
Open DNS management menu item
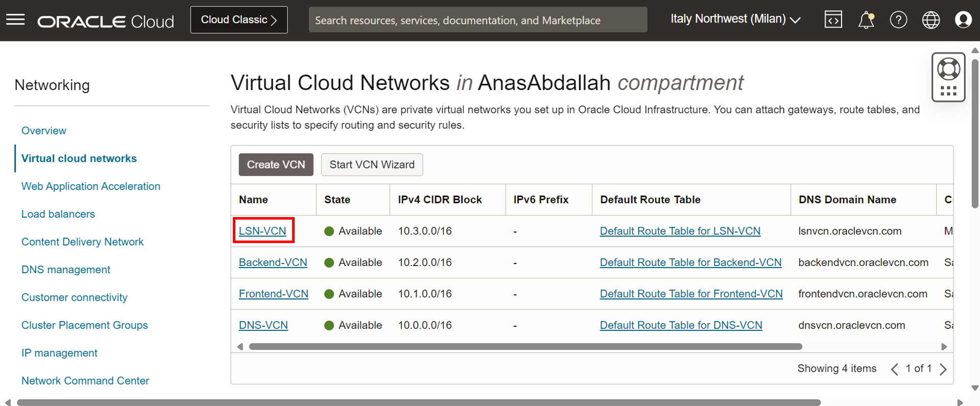click(x=66, y=270)
